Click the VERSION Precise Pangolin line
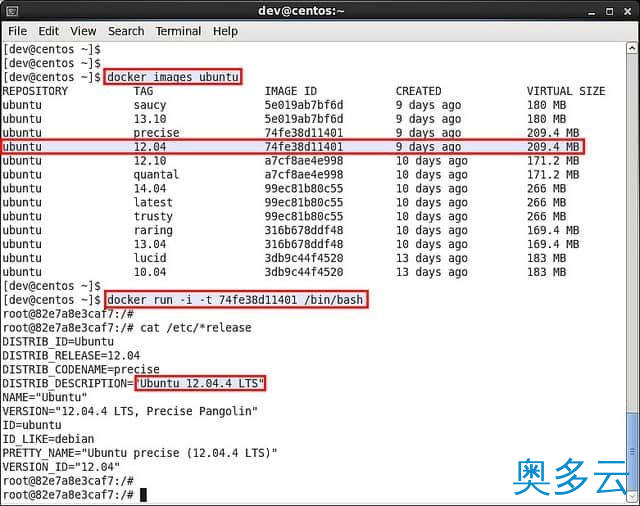640x506 pixels. pos(130,411)
